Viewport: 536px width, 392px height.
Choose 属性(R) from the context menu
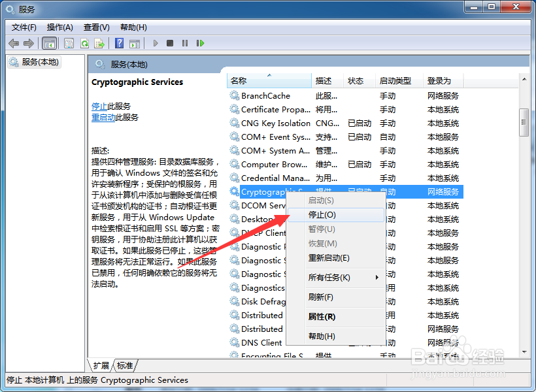click(327, 315)
